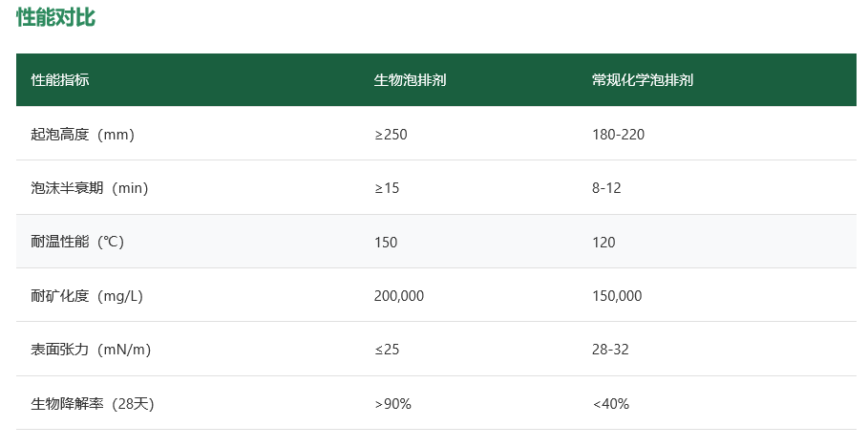Image resolution: width=868 pixels, height=447 pixels.
Task: Select the 起泡高度 (mm) row label
Action: (82, 135)
